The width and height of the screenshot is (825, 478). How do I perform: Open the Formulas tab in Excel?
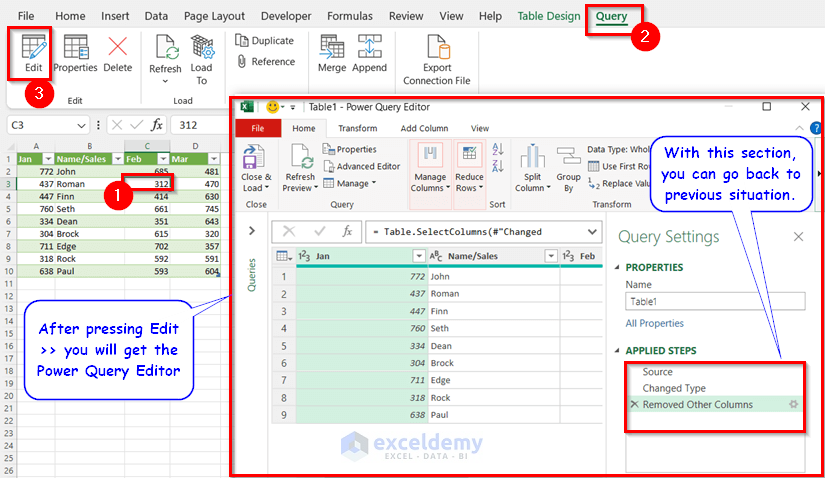pyautogui.click(x=350, y=16)
